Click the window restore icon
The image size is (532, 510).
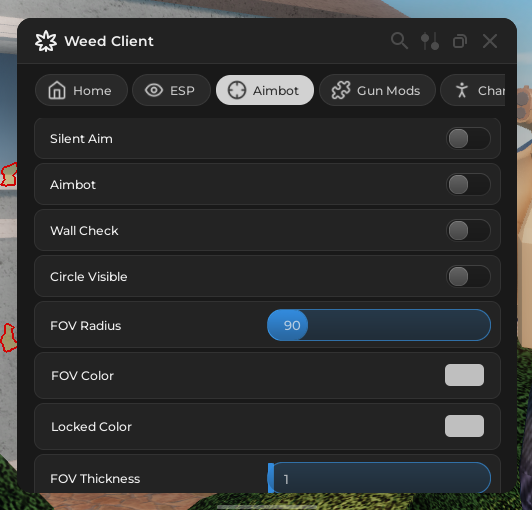coord(460,41)
